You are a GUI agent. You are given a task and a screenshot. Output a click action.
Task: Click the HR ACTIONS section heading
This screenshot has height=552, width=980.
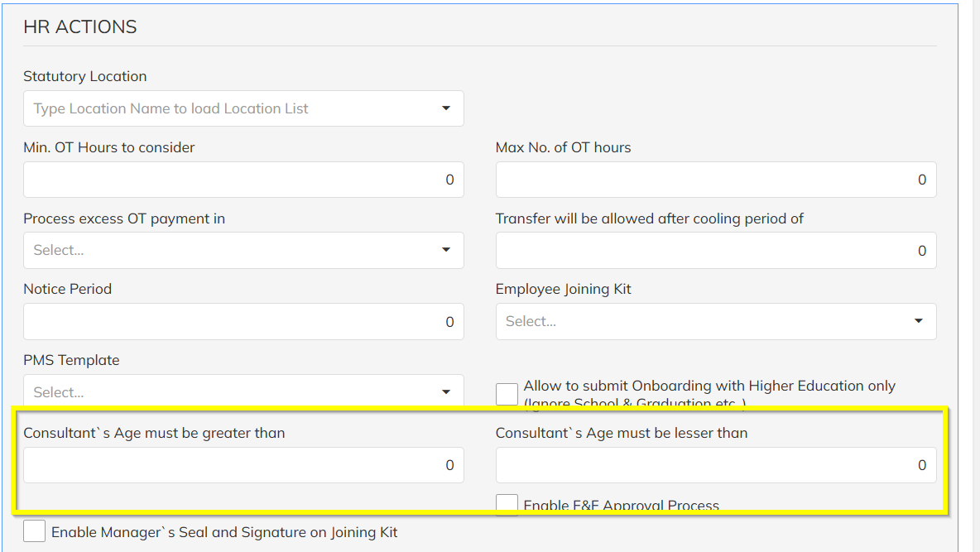coord(80,26)
